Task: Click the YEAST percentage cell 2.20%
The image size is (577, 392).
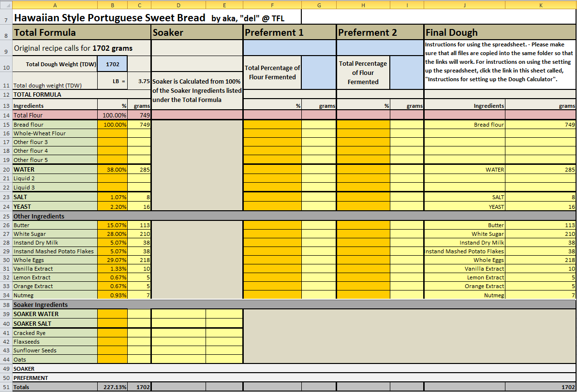Action: click(x=113, y=206)
